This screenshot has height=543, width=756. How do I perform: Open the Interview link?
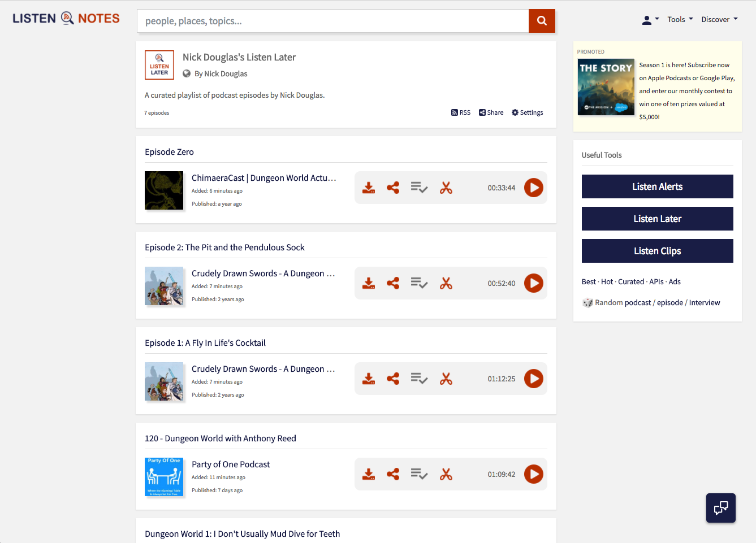[x=705, y=302]
